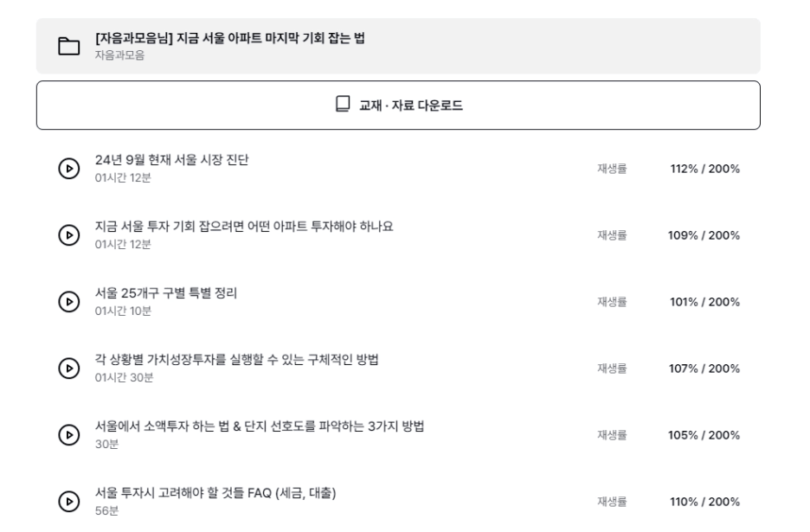Image resolution: width=810 pixels, height=532 pixels.
Task: Play the '24년 9월 현재 서울 시장 진단' lecture
Action: 68,169
